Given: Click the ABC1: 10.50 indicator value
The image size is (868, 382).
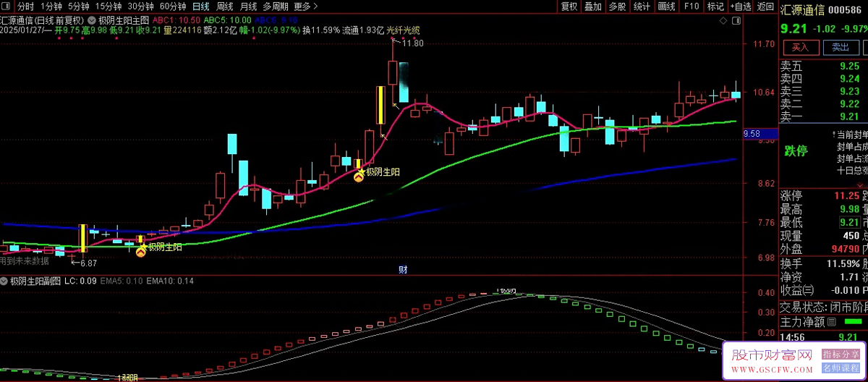Looking at the screenshot, I should point(176,20).
